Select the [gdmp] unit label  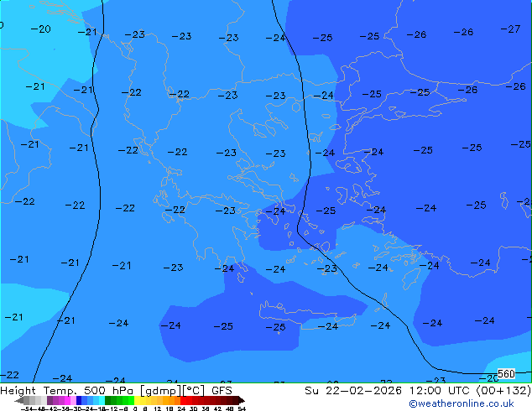tap(161, 391)
